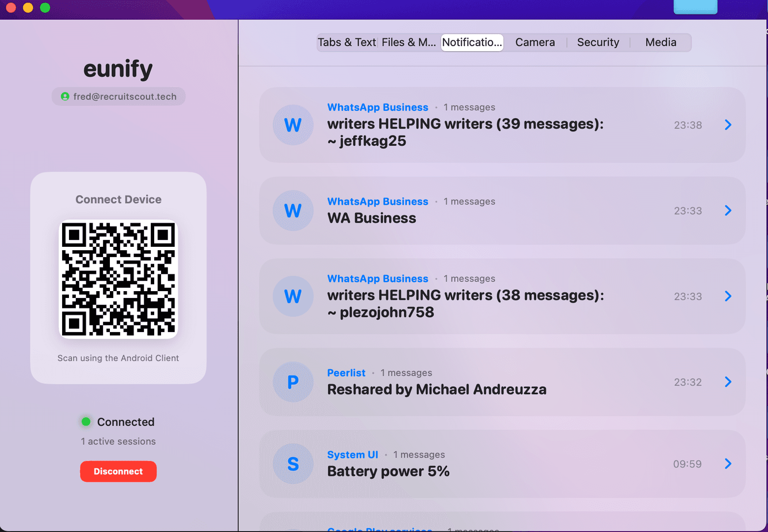Click the eunify logo title
Screen dimensions: 768x532
[118, 69]
